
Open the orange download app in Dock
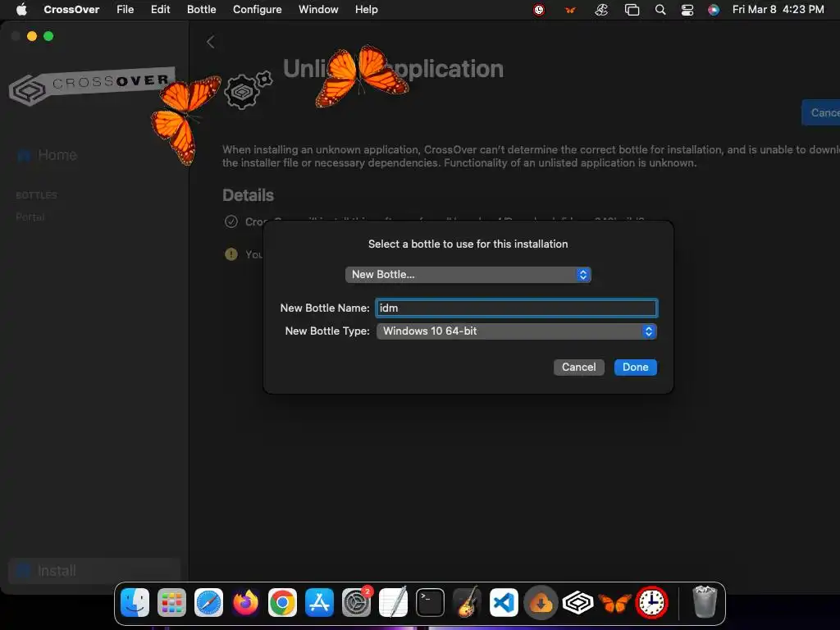point(541,603)
